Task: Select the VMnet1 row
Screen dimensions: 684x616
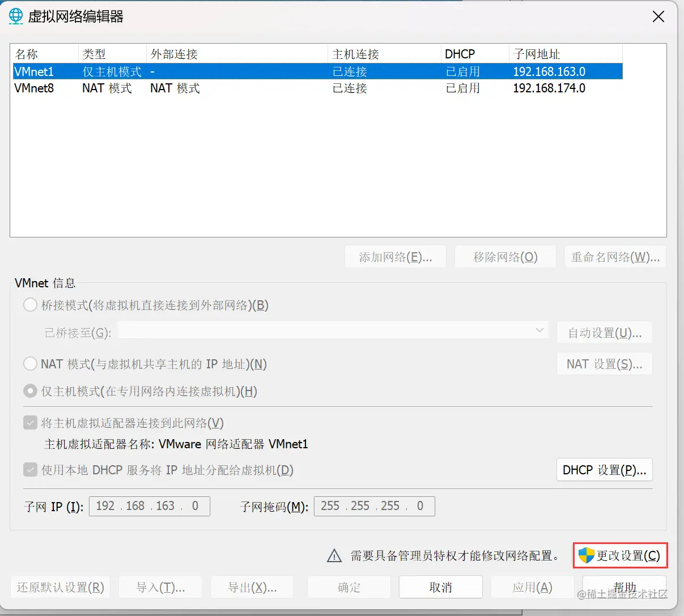Action: [x=317, y=71]
